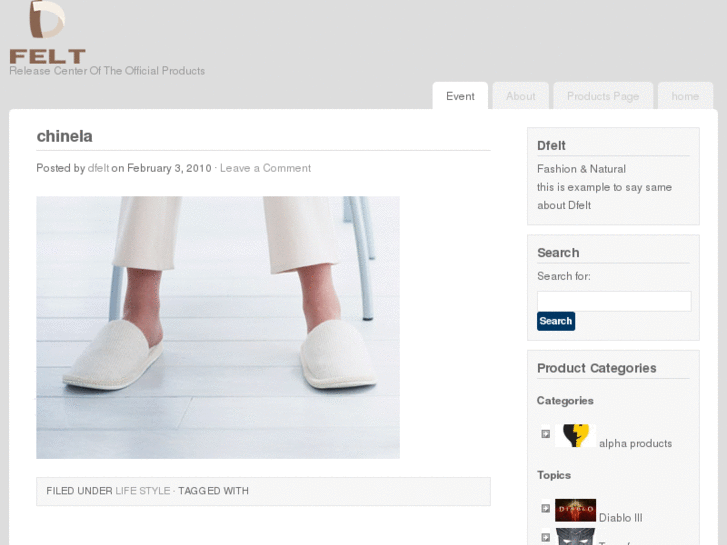Click the Release Center Of The Official Products tagline
The height and width of the screenshot is (545, 727).
click(107, 71)
